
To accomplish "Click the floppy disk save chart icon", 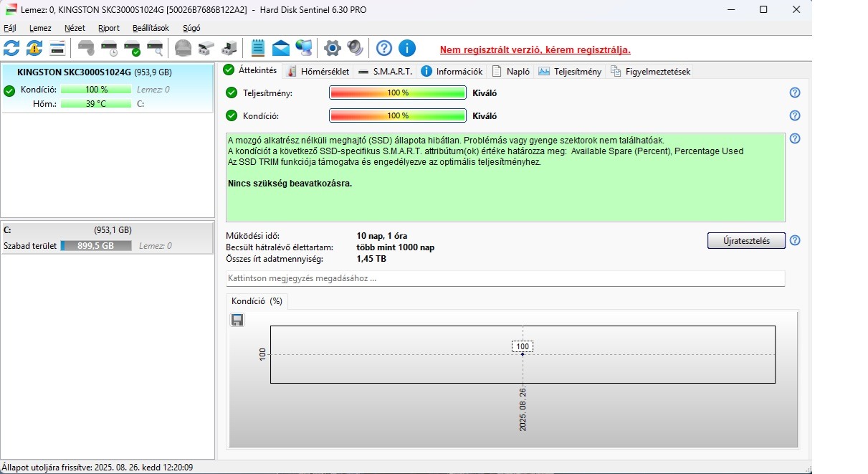I will [237, 320].
